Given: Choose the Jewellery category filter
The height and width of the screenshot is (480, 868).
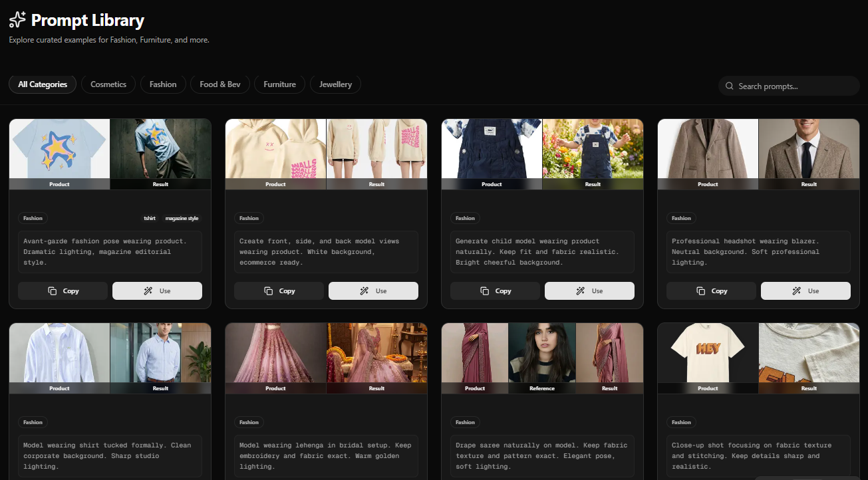Looking at the screenshot, I should click(x=335, y=84).
